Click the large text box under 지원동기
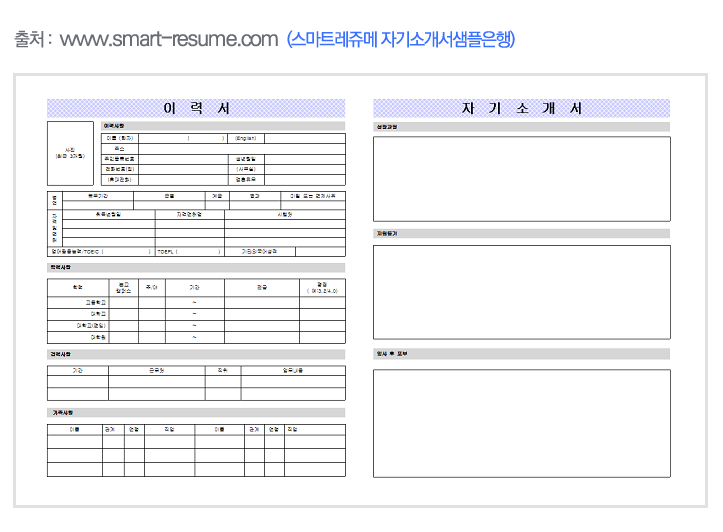This screenshot has height=532, width=723. [x=522, y=292]
